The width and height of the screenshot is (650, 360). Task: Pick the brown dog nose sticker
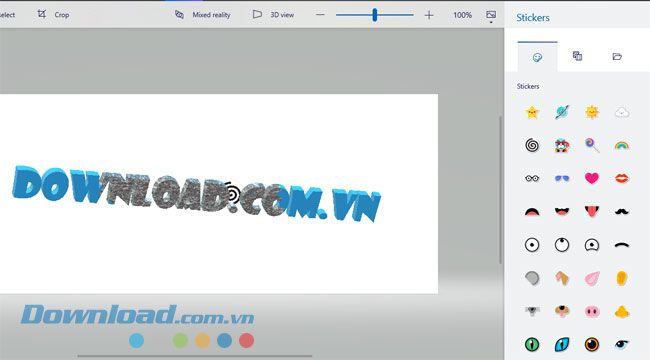point(562,311)
